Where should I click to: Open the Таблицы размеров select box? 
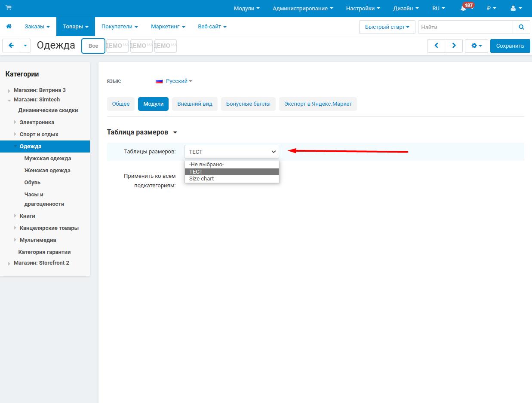232,152
